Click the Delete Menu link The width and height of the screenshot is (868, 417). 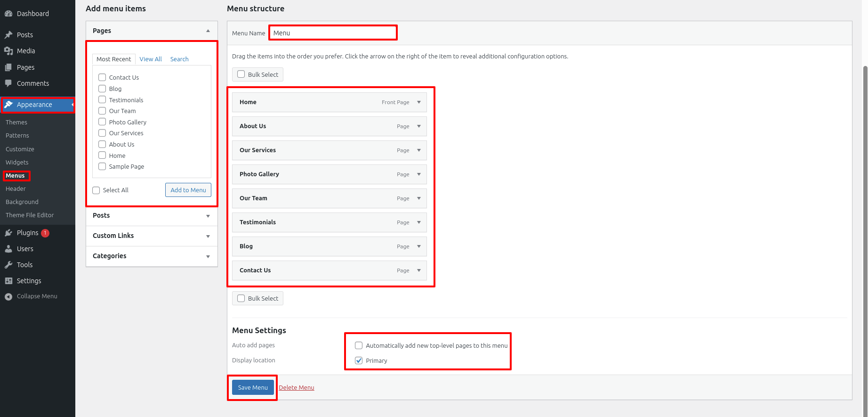click(x=297, y=387)
